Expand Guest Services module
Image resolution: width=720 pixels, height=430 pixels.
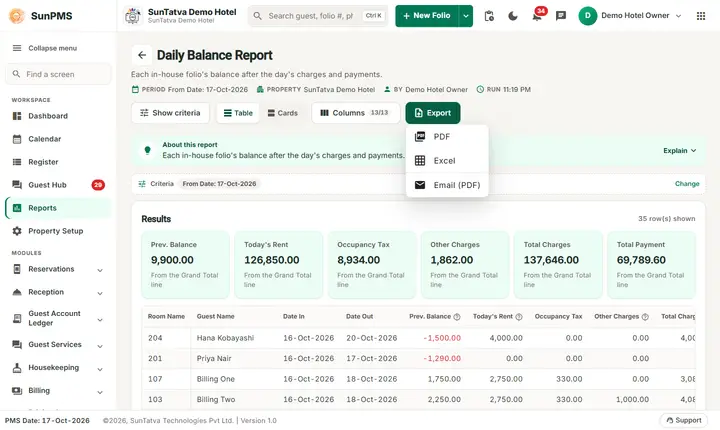[100, 346]
